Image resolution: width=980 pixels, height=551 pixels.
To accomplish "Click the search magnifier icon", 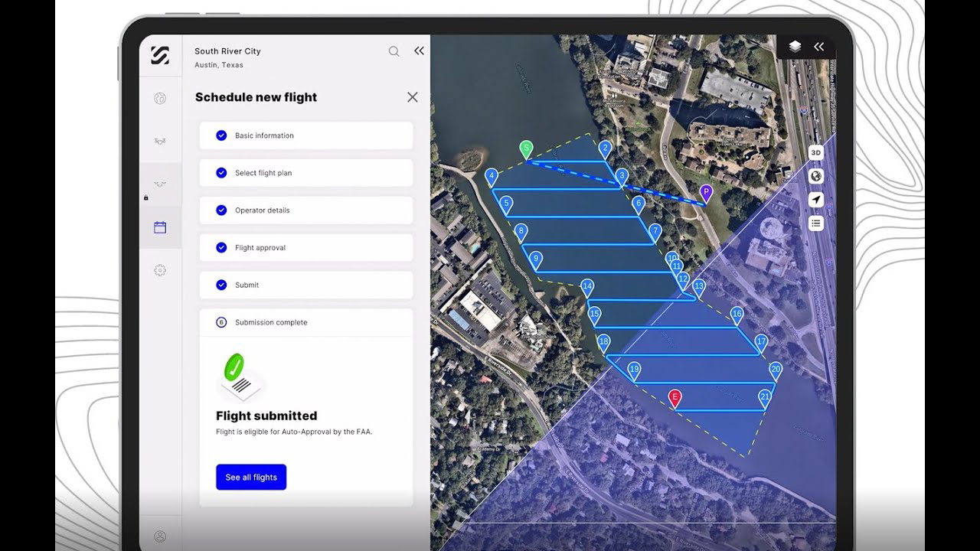I will [x=394, y=51].
